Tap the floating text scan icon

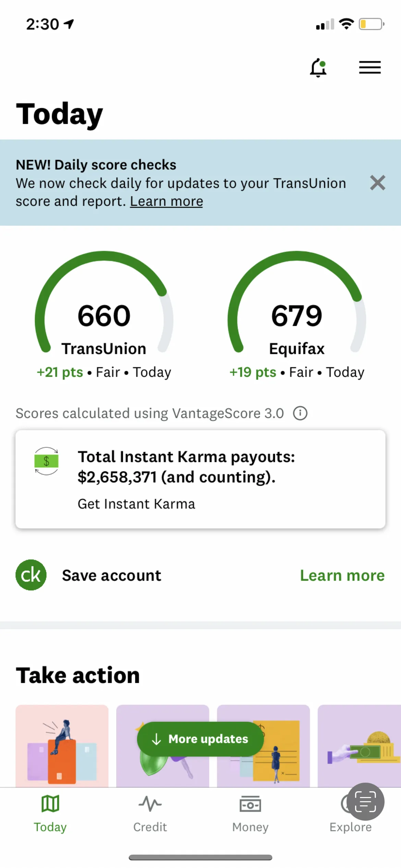click(366, 801)
